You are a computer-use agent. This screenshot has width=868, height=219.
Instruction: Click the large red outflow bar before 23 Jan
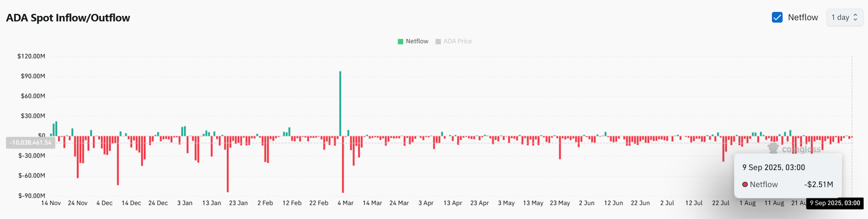tap(228, 164)
